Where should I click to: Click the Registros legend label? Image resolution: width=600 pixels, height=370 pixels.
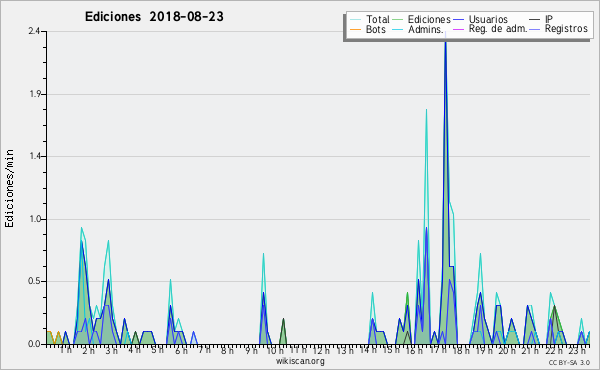coord(566,29)
